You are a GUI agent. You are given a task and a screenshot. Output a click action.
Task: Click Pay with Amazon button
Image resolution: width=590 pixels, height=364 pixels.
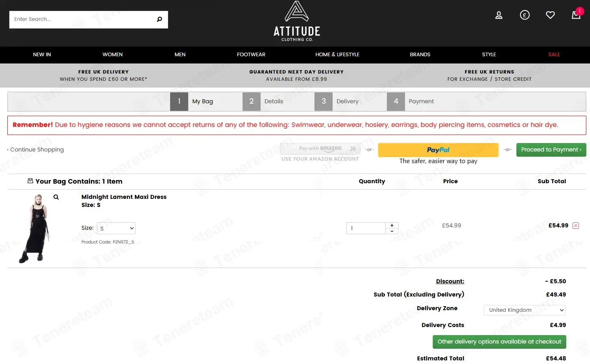point(320,149)
